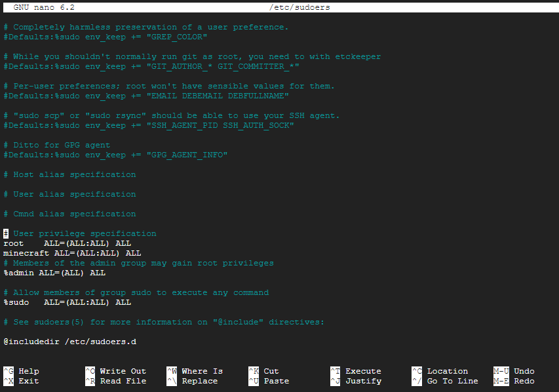Click the See sudoers(5) comment line

click(x=164, y=322)
